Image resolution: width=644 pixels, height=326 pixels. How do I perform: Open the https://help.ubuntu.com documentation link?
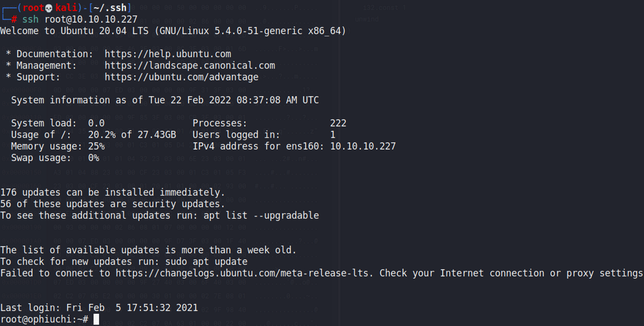point(168,54)
